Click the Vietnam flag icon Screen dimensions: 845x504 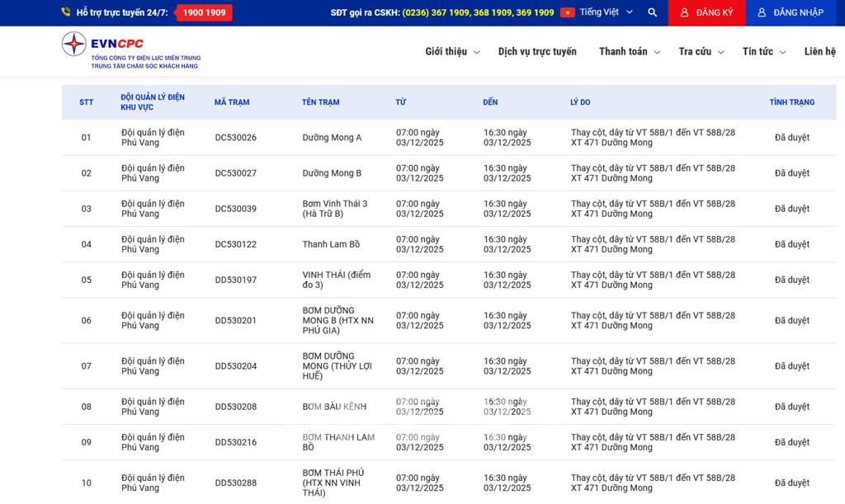point(568,12)
